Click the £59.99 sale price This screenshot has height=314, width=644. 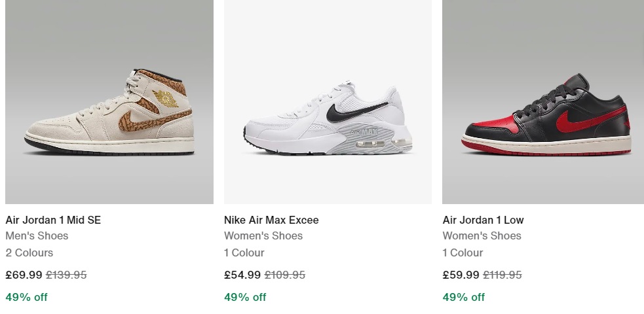coord(461,275)
